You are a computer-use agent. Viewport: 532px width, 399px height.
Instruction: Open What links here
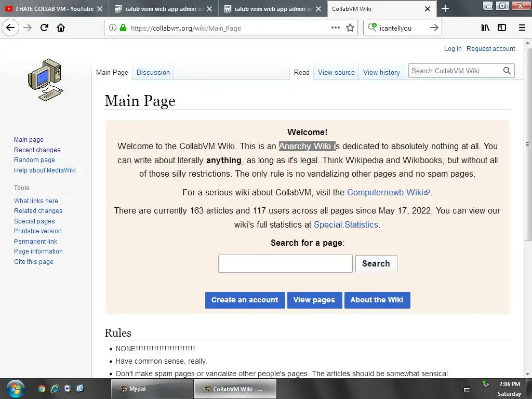click(36, 201)
